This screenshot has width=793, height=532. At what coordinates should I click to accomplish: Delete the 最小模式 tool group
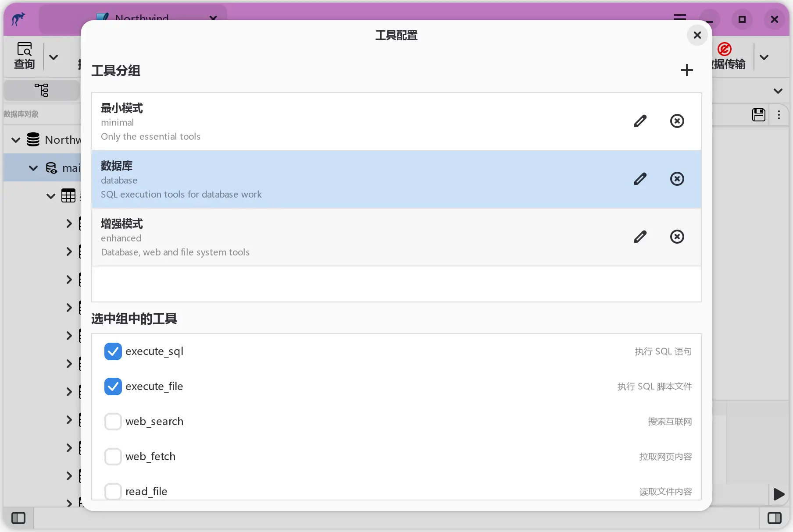677,121
